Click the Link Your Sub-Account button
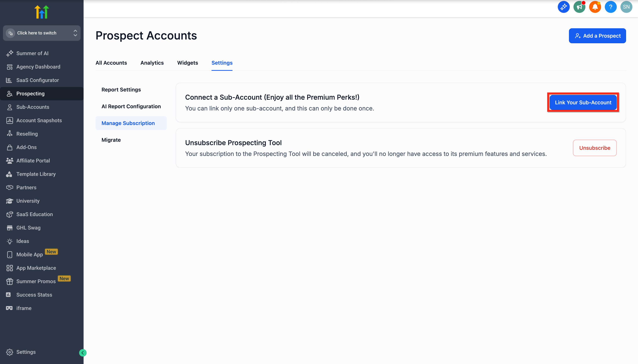Image resolution: width=638 pixels, height=364 pixels. tap(583, 102)
